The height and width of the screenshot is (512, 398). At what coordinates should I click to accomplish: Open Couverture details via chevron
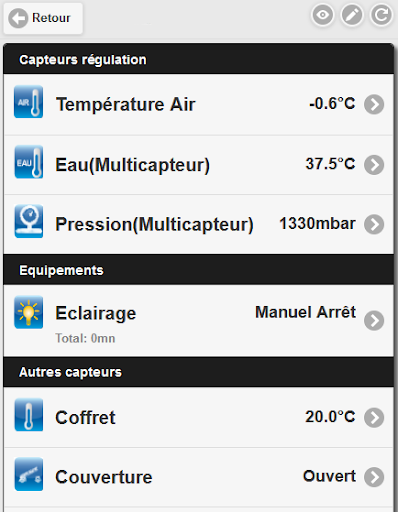[x=374, y=477]
